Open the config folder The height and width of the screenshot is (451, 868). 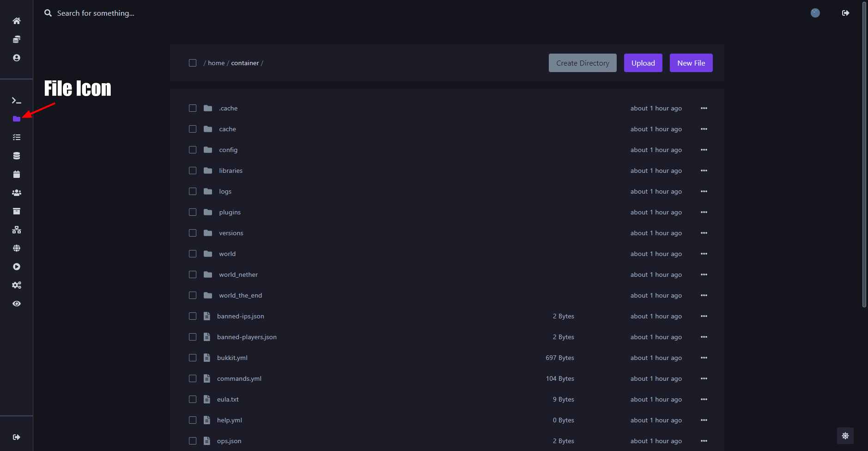[x=228, y=150]
